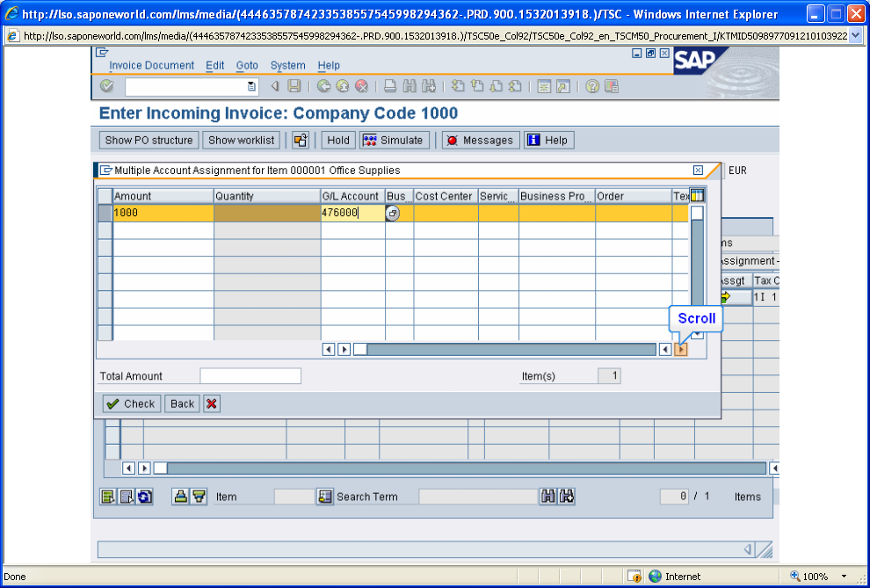
Task: Click the Back button in the dialog
Action: (182, 403)
